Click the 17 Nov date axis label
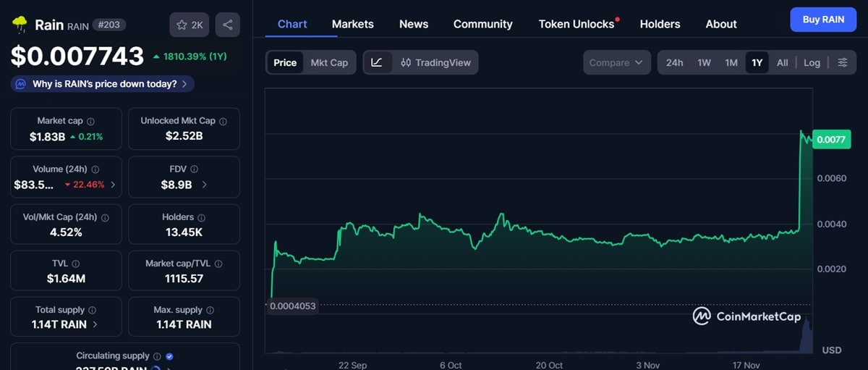Viewport: 868px width, 370px height. coord(745,366)
